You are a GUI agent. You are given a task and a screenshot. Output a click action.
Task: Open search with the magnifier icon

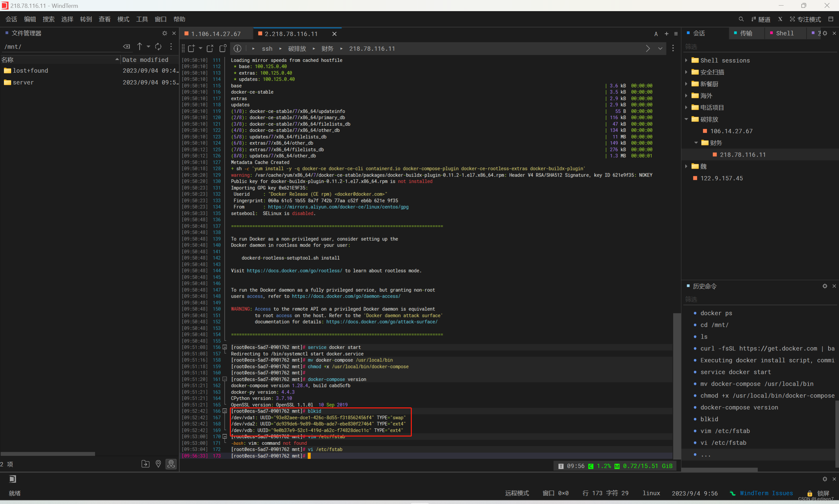pos(741,19)
